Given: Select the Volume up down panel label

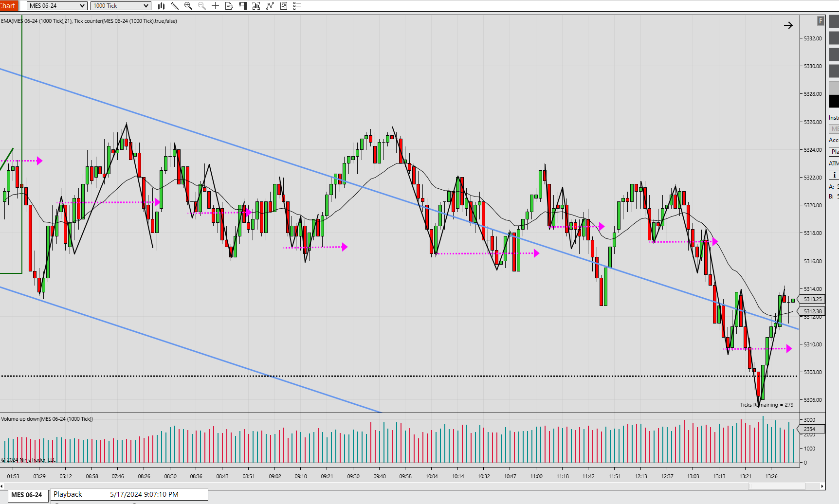Looking at the screenshot, I should coord(47,419).
